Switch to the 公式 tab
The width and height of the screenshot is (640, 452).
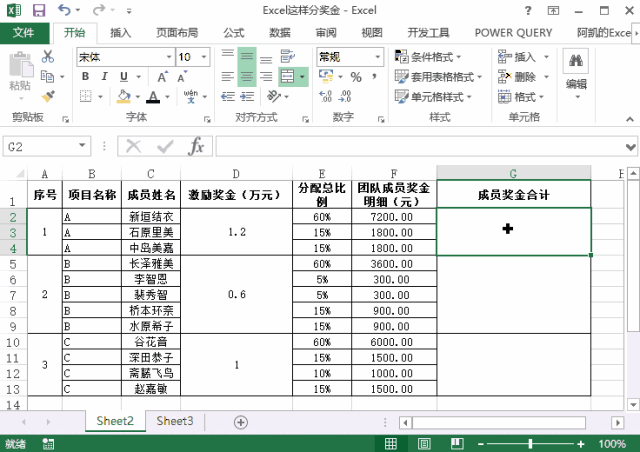click(x=234, y=33)
